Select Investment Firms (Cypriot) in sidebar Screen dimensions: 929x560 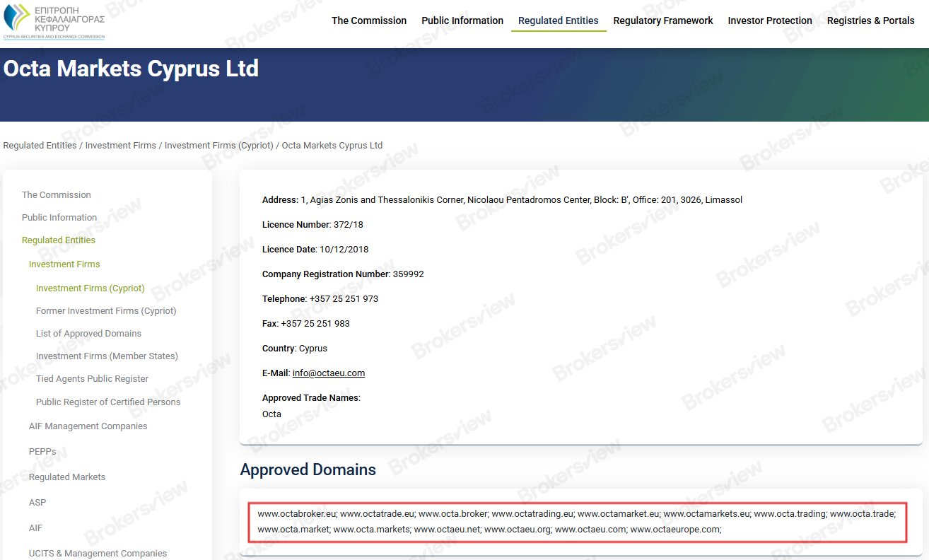(x=90, y=288)
